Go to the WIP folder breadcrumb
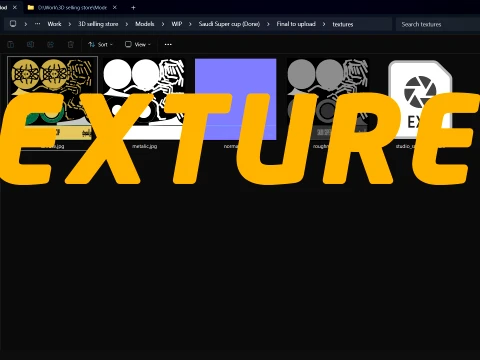 [x=177, y=24]
